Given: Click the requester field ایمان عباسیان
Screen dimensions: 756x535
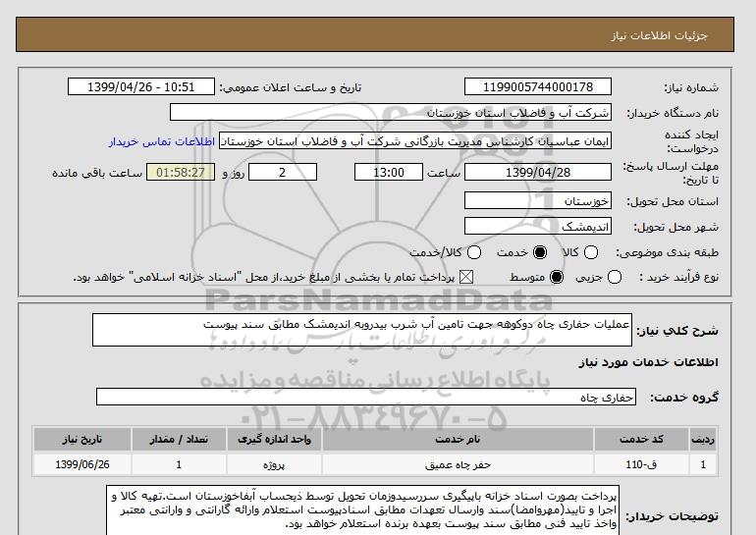Looking at the screenshot, I should 415,140.
